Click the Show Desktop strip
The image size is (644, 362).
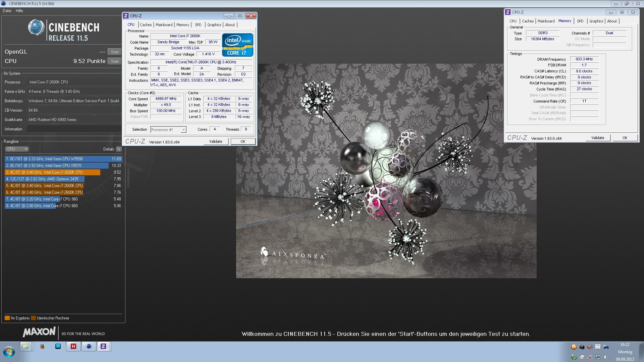click(x=641, y=352)
